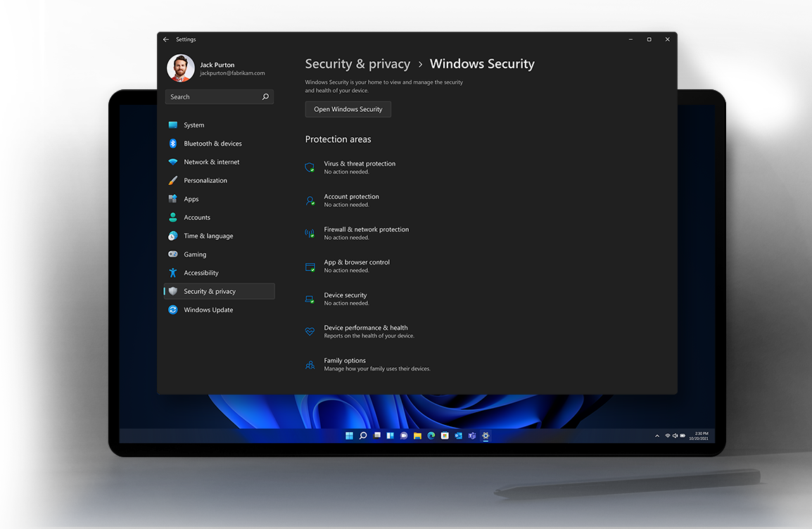Open the Windows Start button on taskbar
The width and height of the screenshot is (812, 529).
pos(349,436)
